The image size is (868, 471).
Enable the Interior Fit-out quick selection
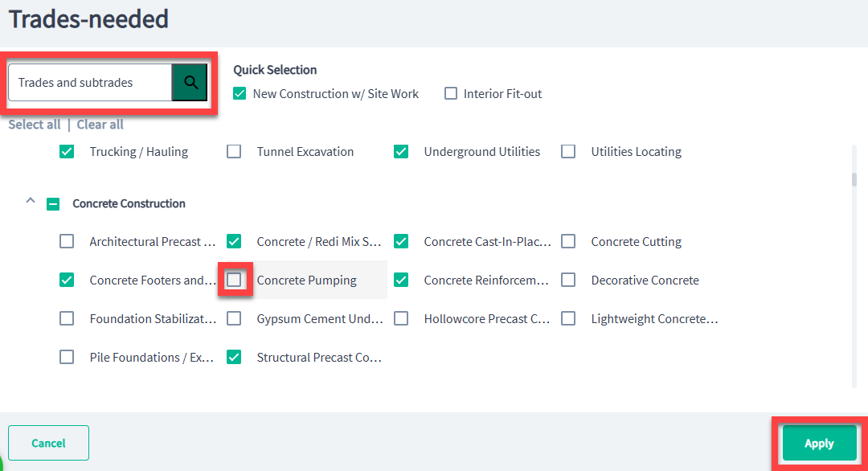click(x=451, y=93)
